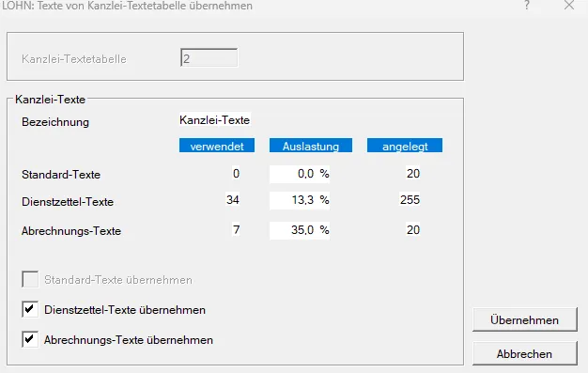Click the verwendet value 34

click(x=233, y=199)
